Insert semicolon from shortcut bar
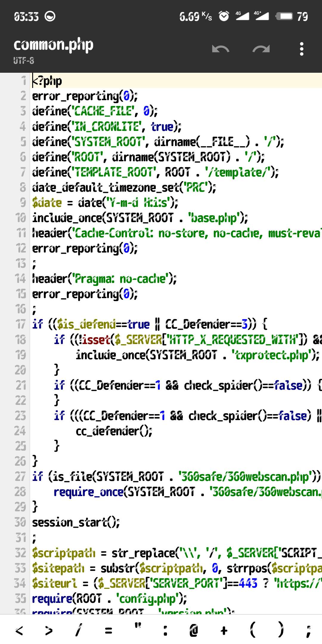322x644 pixels. click(309, 630)
